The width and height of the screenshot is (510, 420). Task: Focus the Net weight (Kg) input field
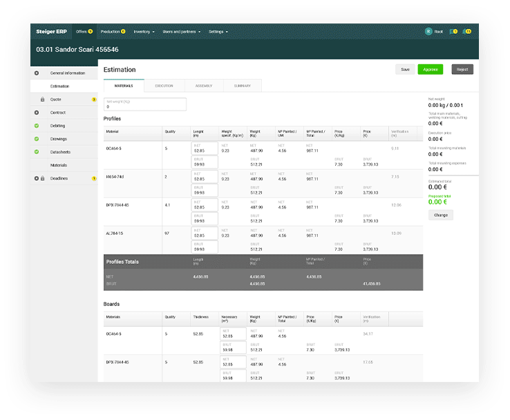[144, 107]
